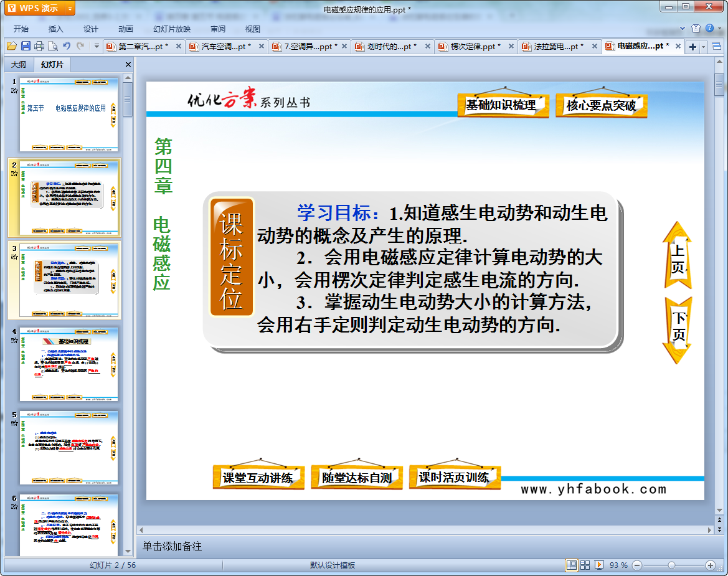Image resolution: width=728 pixels, height=576 pixels.
Task: Click the Redo arrow icon
Action: coord(80,46)
